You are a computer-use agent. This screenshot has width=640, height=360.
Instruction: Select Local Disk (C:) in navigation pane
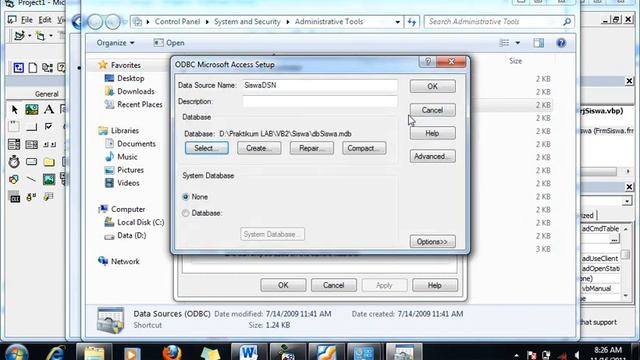135,222
